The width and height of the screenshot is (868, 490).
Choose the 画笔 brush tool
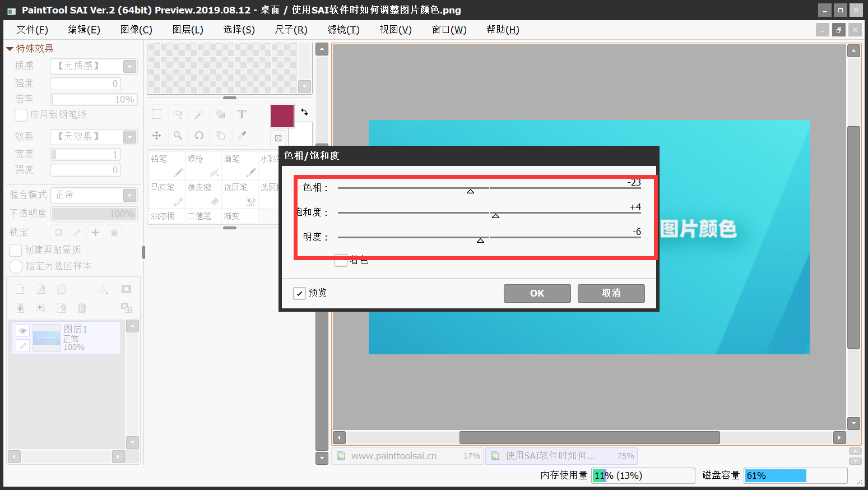click(240, 165)
